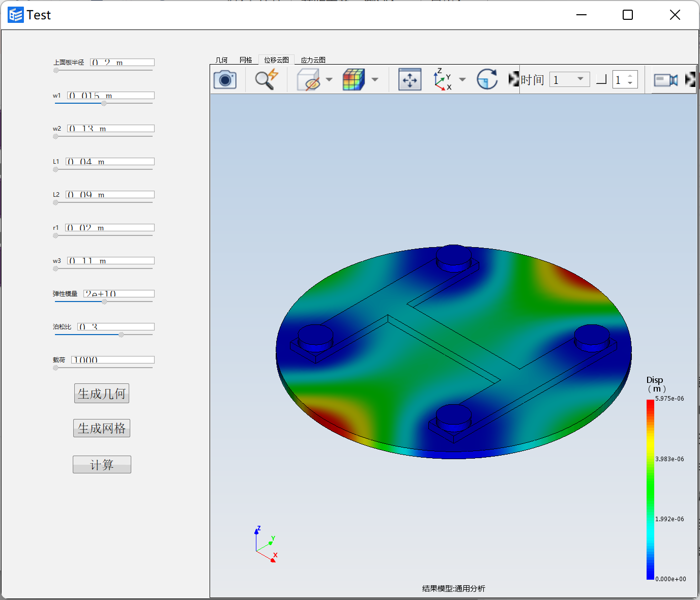Click the legend value 1.992e-06

[x=669, y=519]
